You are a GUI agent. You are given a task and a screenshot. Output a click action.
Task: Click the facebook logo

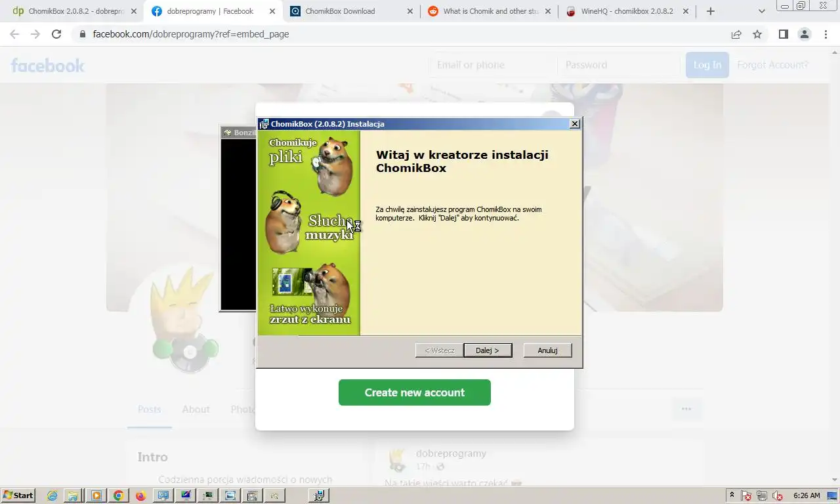(x=48, y=65)
